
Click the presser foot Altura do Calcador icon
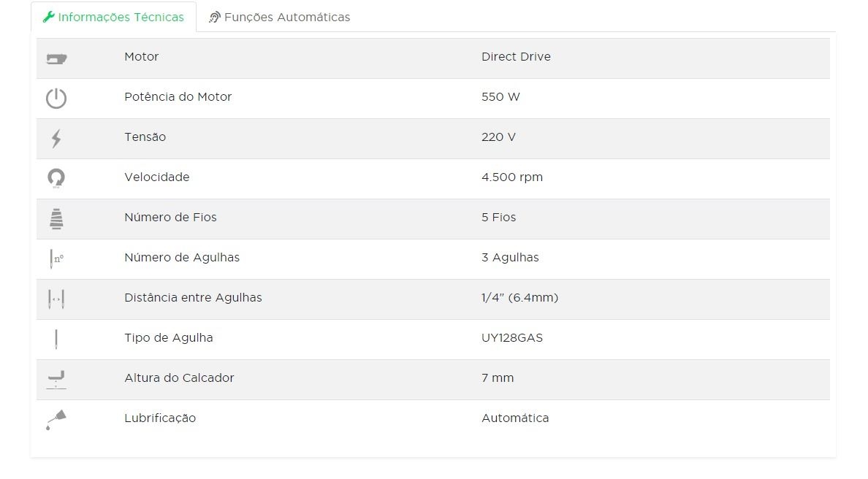(56, 378)
